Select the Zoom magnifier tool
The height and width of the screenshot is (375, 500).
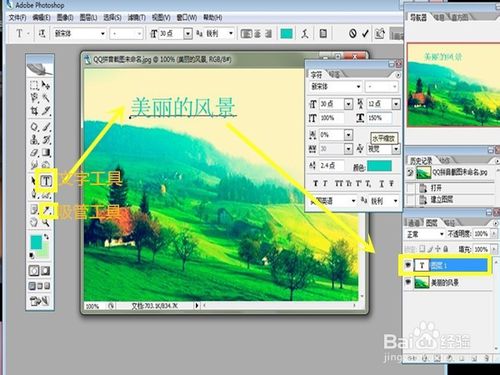(x=46, y=222)
